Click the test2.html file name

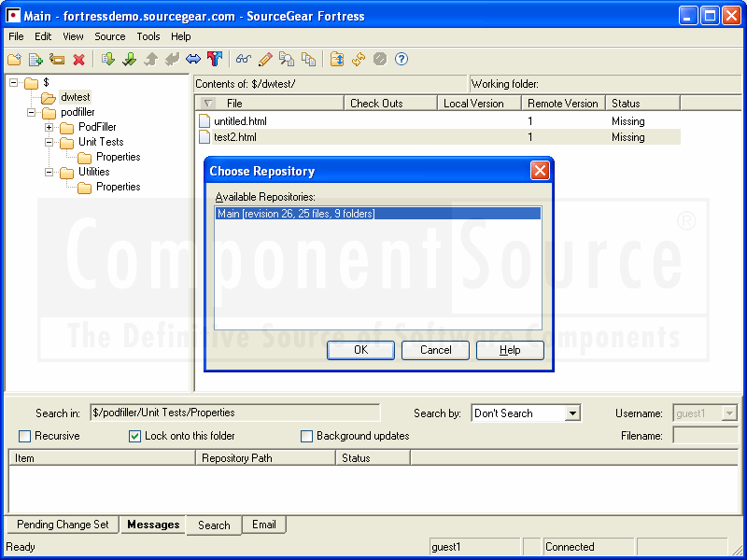click(235, 137)
